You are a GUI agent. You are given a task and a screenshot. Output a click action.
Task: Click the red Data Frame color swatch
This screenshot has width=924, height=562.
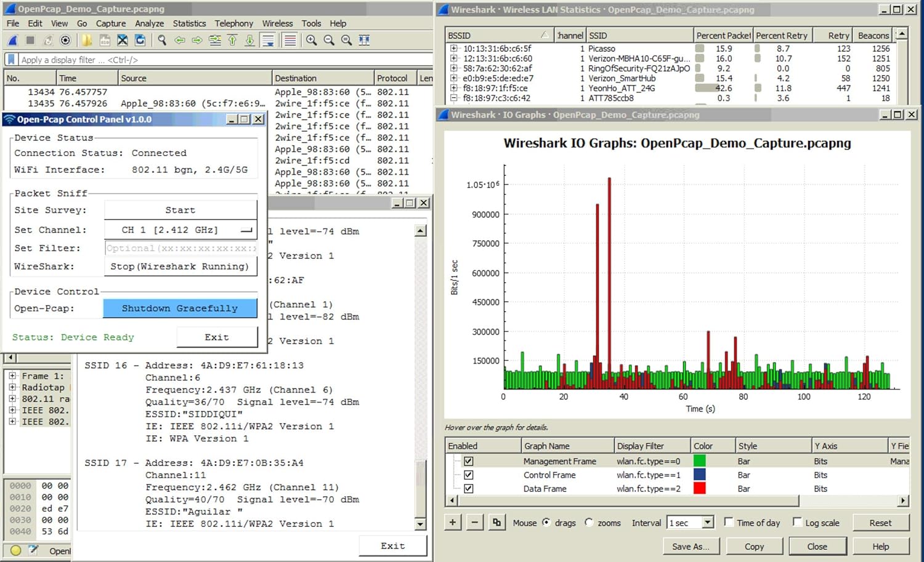(x=699, y=489)
